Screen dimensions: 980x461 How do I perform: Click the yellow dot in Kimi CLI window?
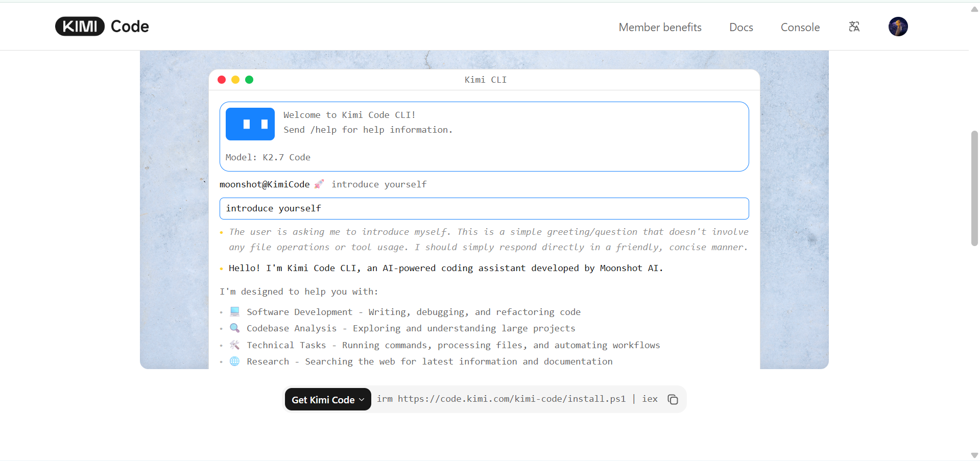coord(235,80)
